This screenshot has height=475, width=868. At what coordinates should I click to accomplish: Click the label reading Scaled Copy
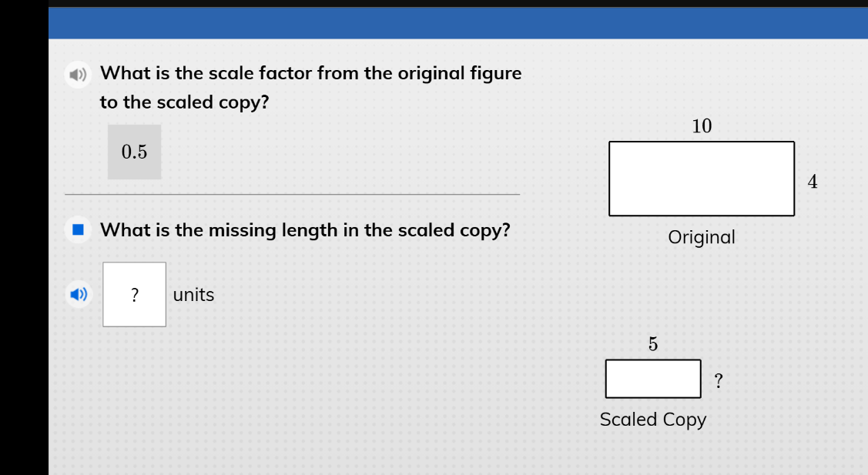[653, 420]
